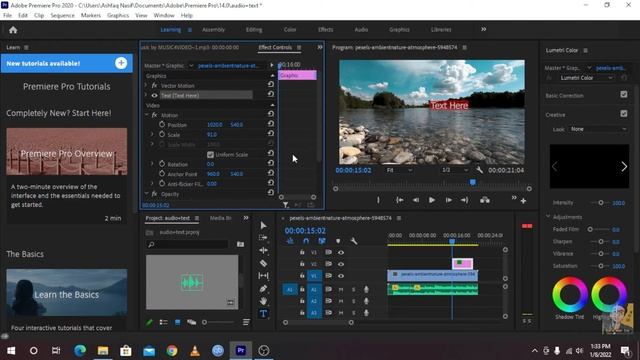Image resolution: width=640 pixels, height=360 pixels.
Task: Open File Explorer from taskbar
Action: click(103, 350)
